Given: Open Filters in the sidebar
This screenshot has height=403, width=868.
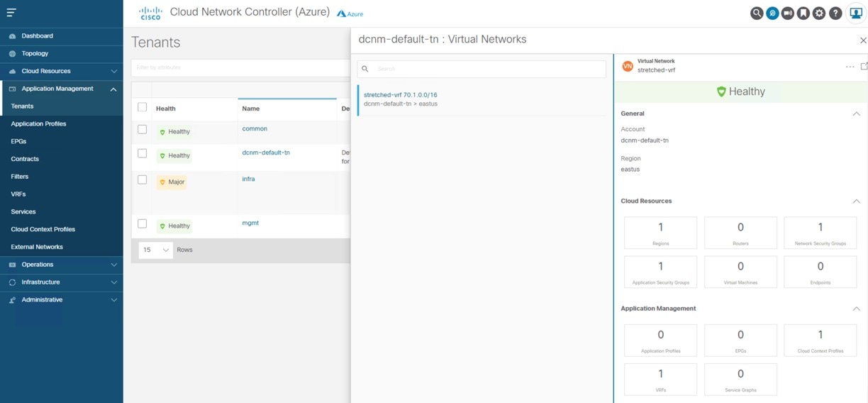Looking at the screenshot, I should click(x=20, y=177).
